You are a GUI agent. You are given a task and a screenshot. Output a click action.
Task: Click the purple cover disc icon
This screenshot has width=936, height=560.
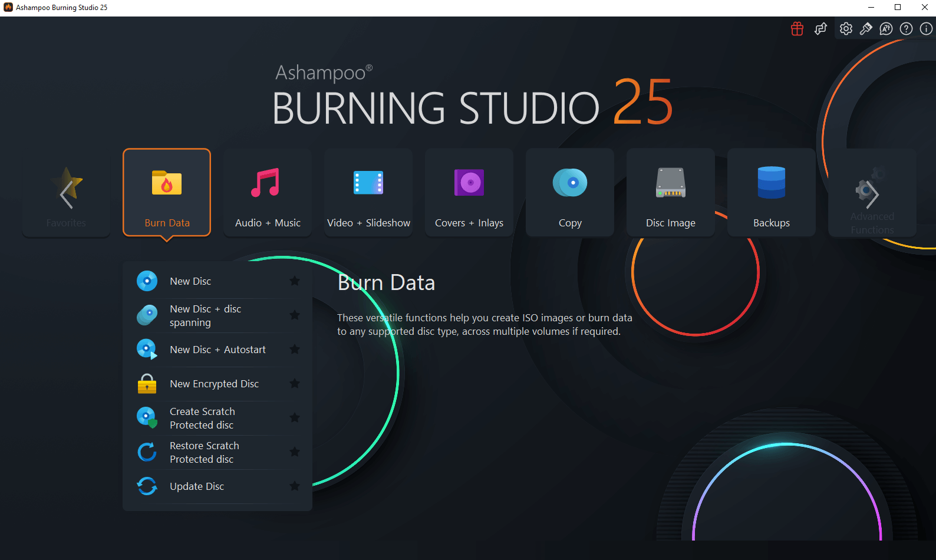(x=469, y=183)
